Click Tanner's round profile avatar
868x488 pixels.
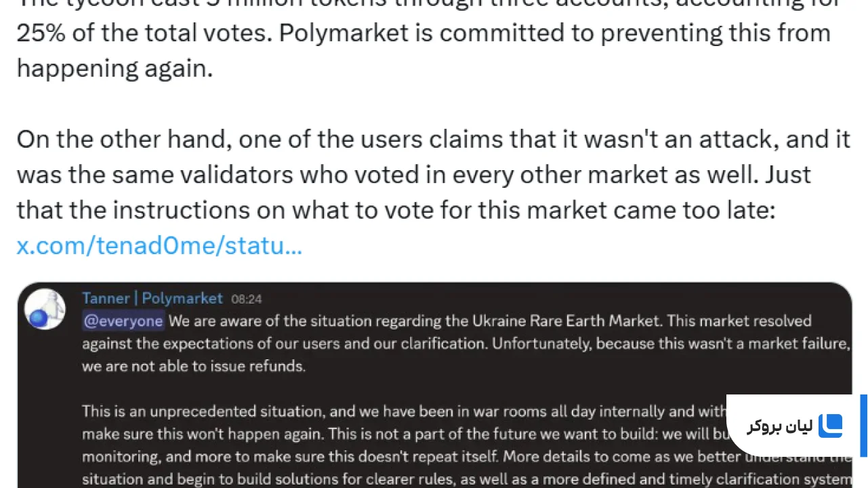[45, 310]
